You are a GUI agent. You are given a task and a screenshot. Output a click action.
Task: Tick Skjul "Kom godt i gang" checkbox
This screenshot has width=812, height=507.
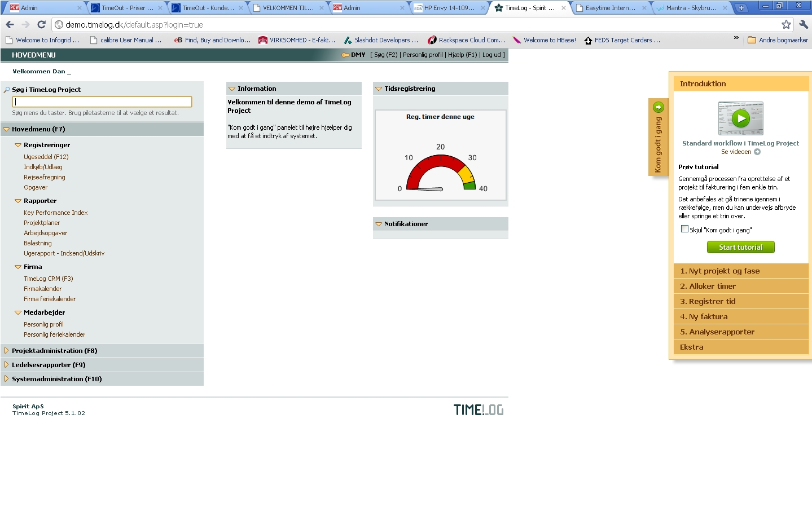click(684, 229)
